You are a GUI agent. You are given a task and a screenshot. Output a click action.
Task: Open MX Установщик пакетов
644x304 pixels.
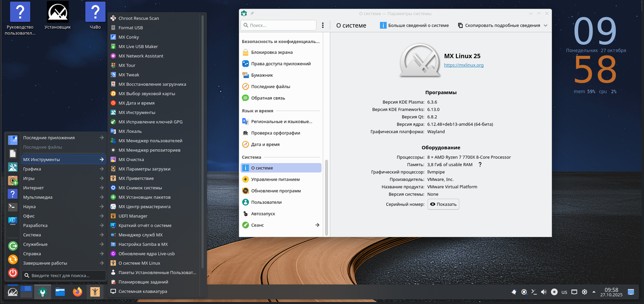154,197
